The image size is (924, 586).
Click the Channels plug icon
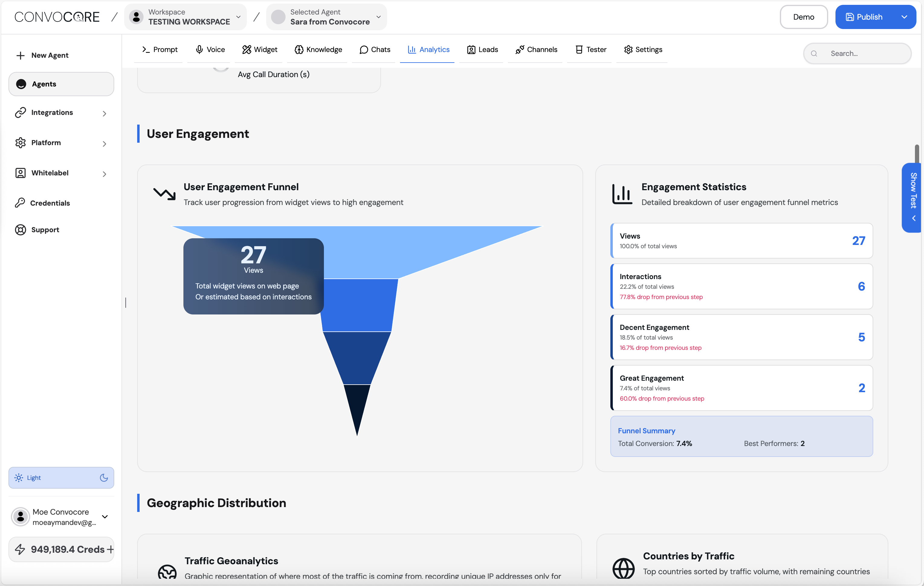click(519, 50)
